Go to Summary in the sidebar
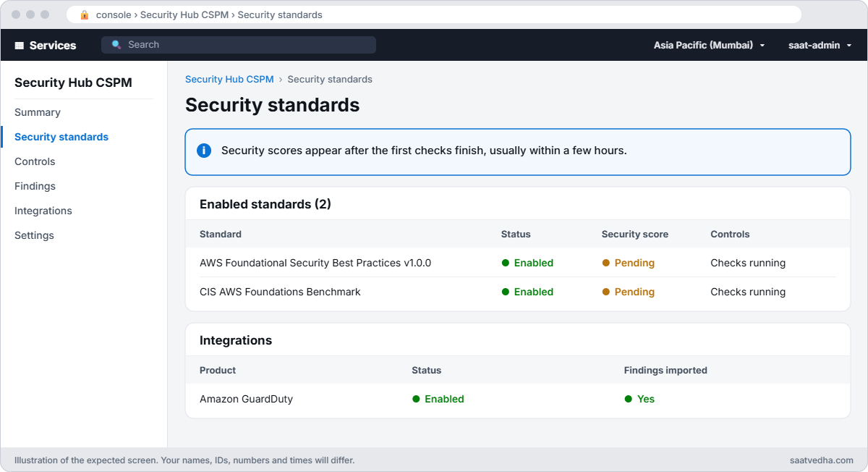The image size is (868, 472). point(38,112)
